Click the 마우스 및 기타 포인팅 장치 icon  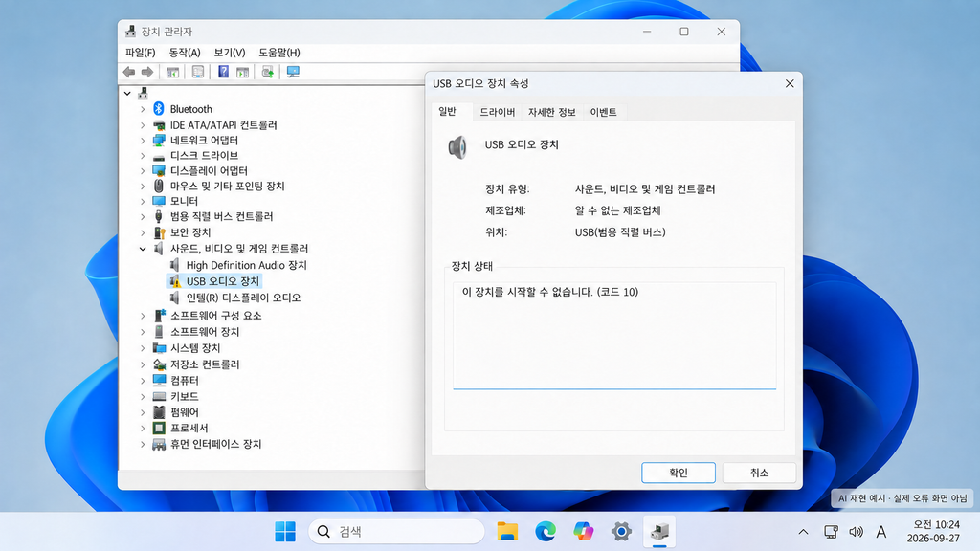tap(159, 187)
